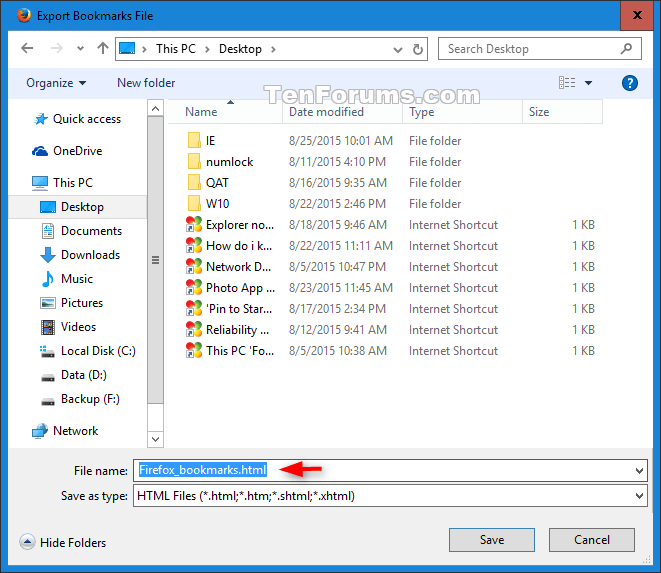Sort by Date modified column header

[x=342, y=112]
